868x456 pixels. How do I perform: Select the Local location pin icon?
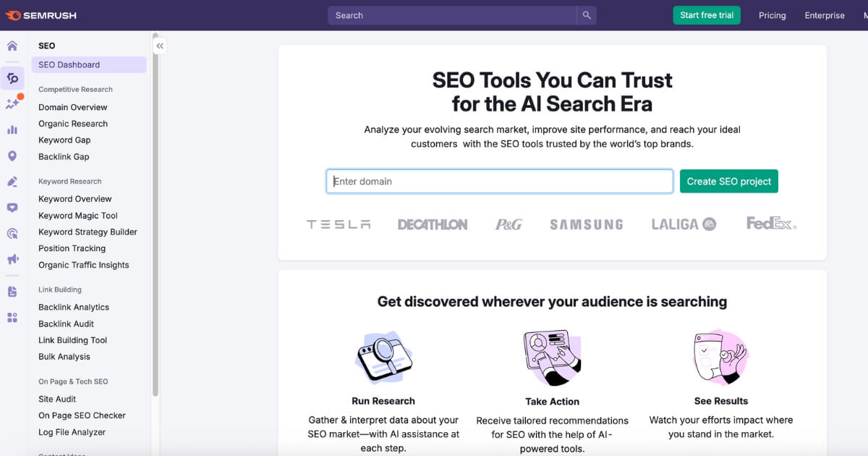tap(12, 156)
